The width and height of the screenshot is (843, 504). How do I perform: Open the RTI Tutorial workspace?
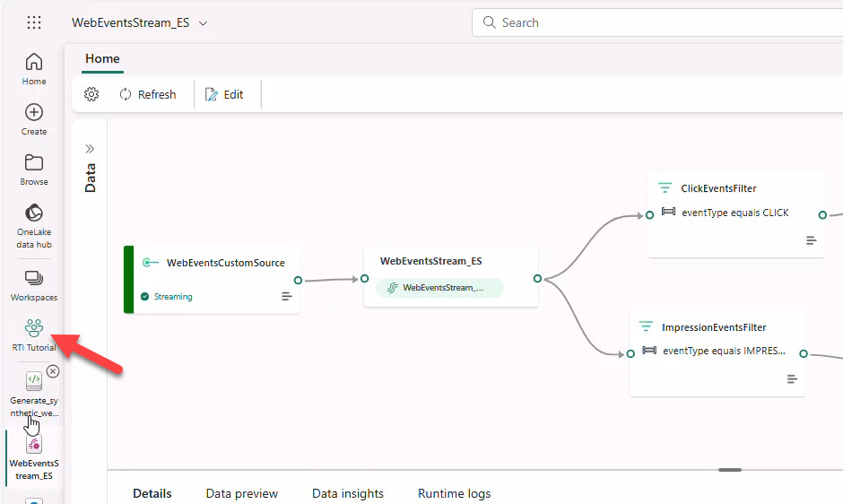[34, 335]
